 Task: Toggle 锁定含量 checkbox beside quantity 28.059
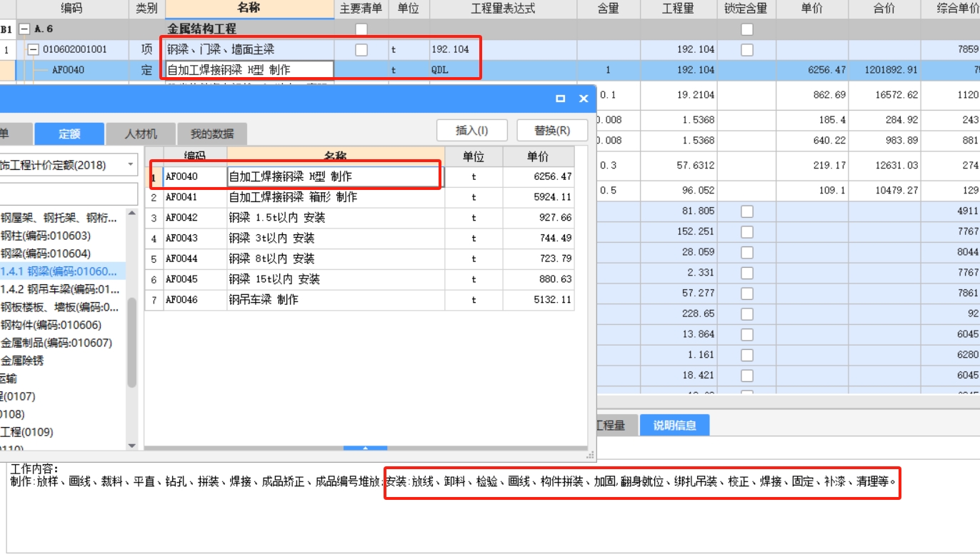pyautogui.click(x=747, y=252)
